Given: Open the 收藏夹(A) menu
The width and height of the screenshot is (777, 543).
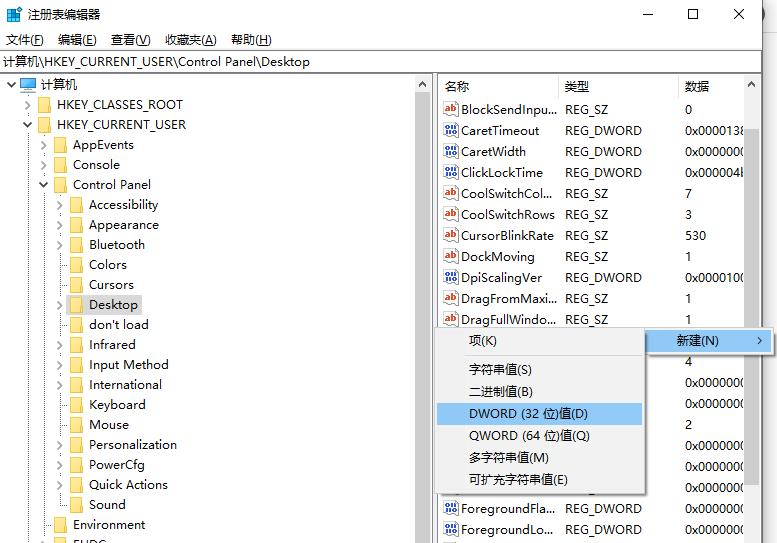Looking at the screenshot, I should pos(190,40).
